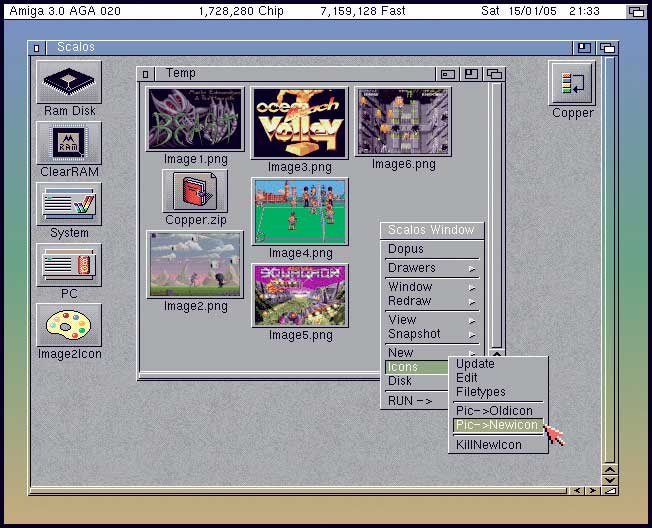The width and height of the screenshot is (652, 528).
Task: Click the Scalos window scroll up arrow
Action: (610, 470)
